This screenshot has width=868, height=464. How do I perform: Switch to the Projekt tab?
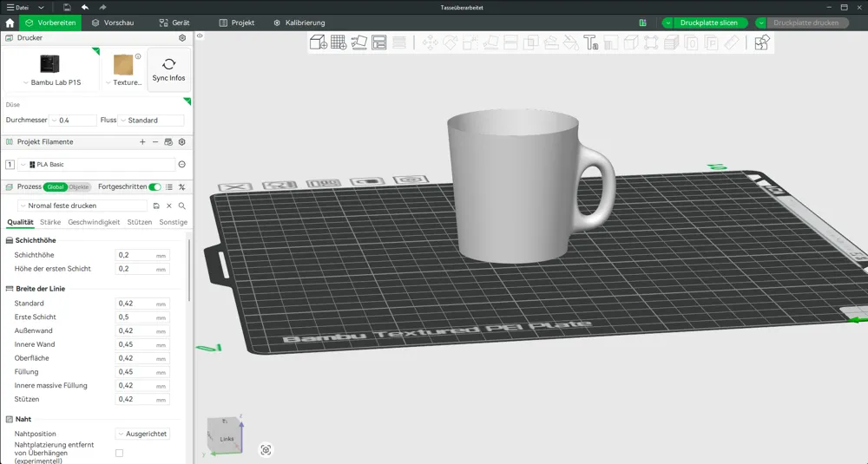click(237, 23)
